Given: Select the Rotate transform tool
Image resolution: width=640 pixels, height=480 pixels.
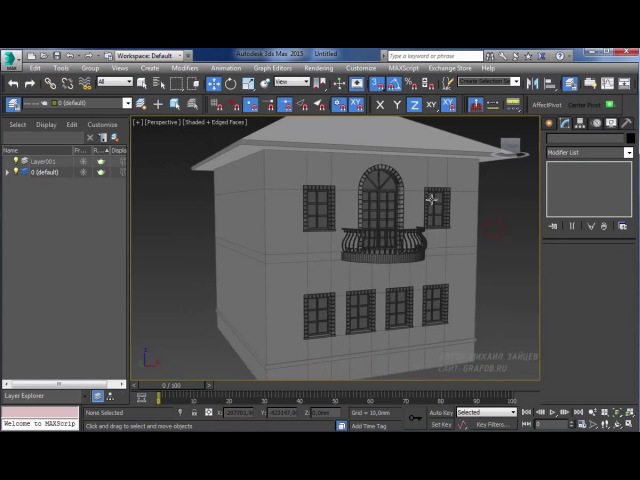Looking at the screenshot, I should click(x=231, y=84).
